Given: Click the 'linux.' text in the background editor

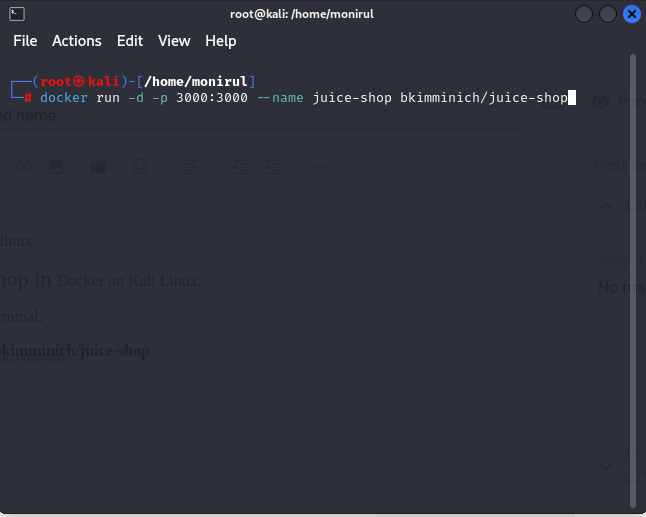Looking at the screenshot, I should (18, 241).
